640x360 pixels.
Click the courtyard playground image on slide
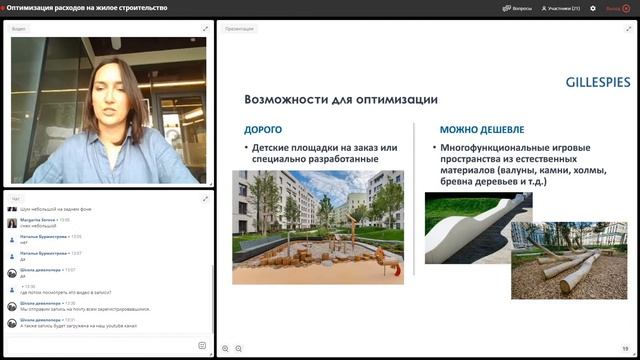pos(318,227)
